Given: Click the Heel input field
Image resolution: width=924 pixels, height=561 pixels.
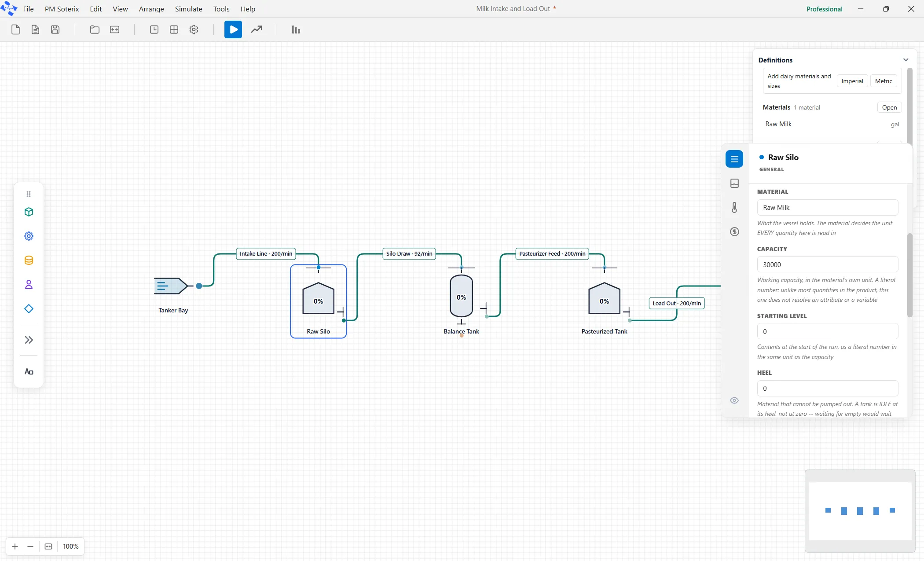Looking at the screenshot, I should click(x=827, y=388).
